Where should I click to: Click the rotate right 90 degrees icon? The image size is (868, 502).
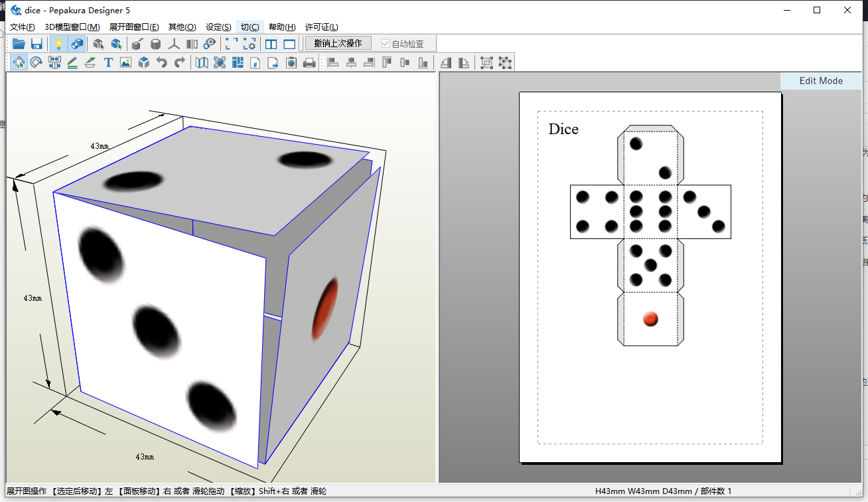click(464, 62)
